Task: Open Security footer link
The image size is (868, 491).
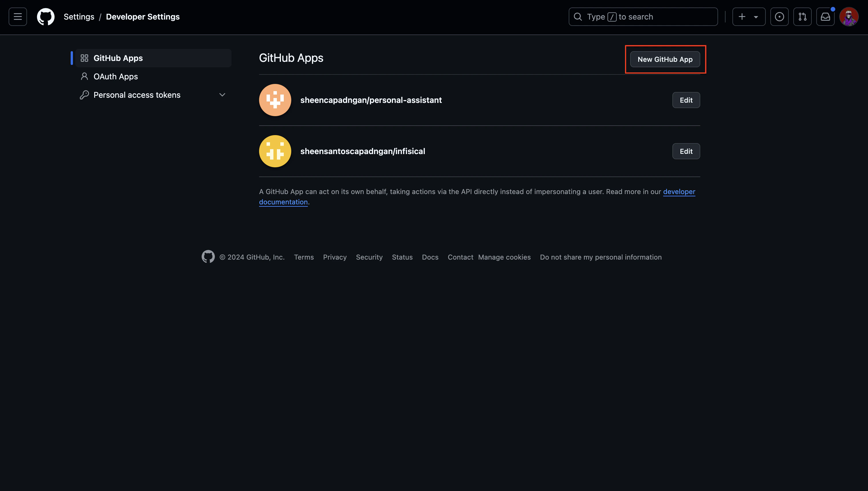Action: pos(369,257)
